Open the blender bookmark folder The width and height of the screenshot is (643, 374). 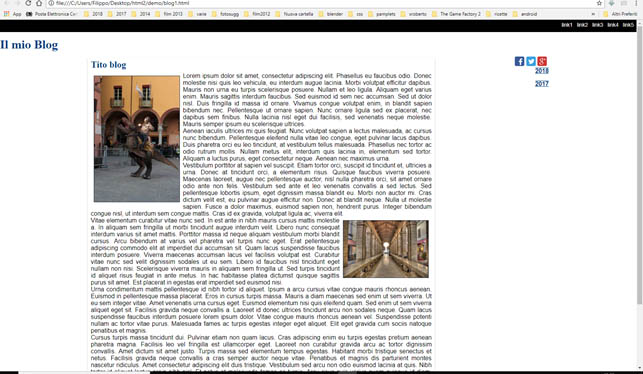click(331, 14)
